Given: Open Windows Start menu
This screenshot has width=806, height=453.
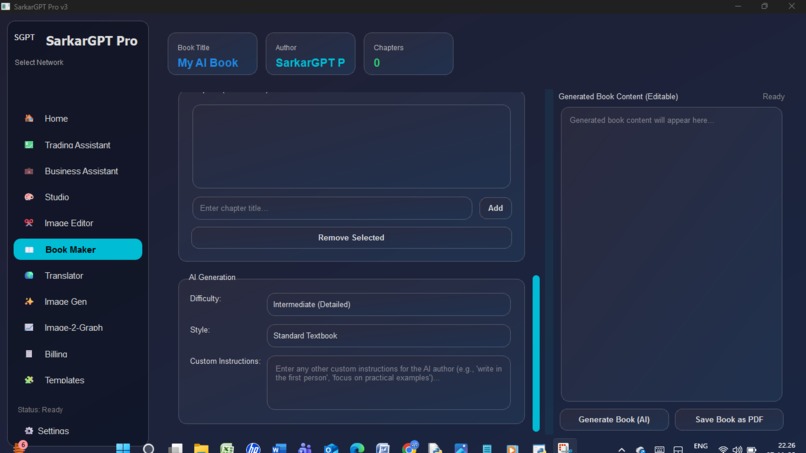Looking at the screenshot, I should pyautogui.click(x=123, y=448).
